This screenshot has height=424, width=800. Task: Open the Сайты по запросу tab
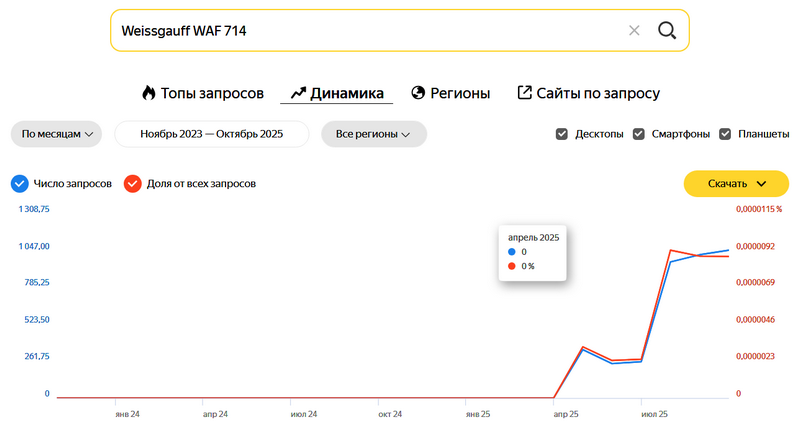tap(598, 93)
